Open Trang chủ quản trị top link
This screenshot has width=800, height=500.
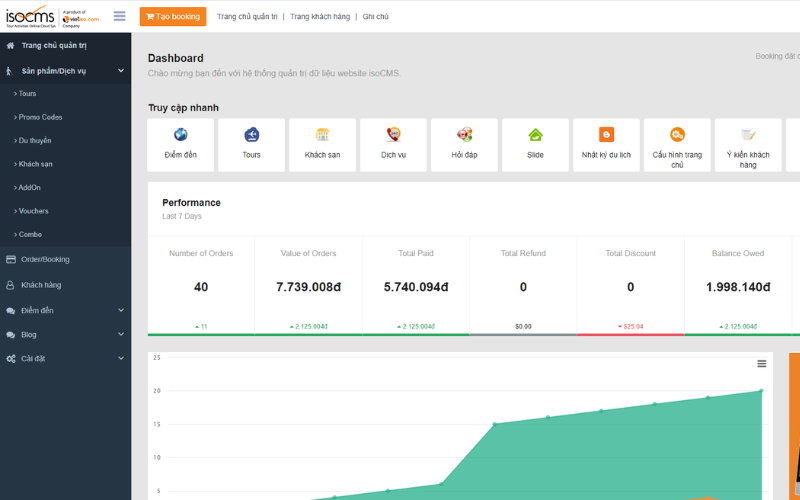click(247, 16)
